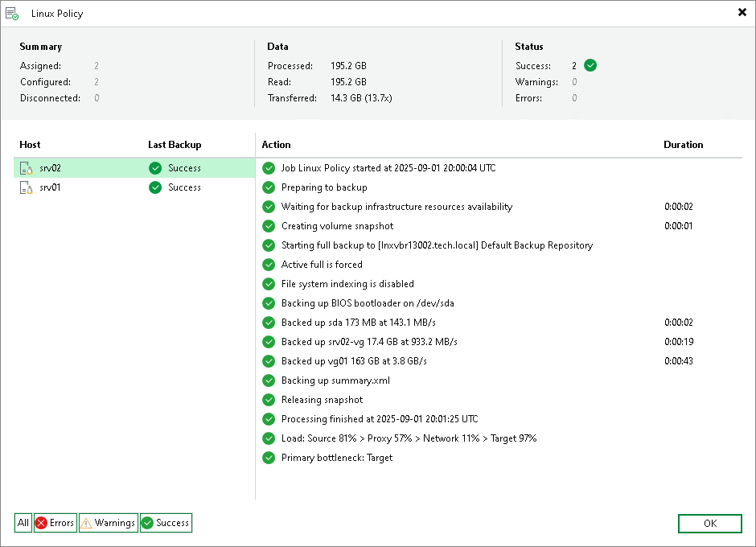Image resolution: width=756 pixels, height=547 pixels.
Task: Click the checkmark beside Primary bottleneck: Target
Action: click(269, 457)
